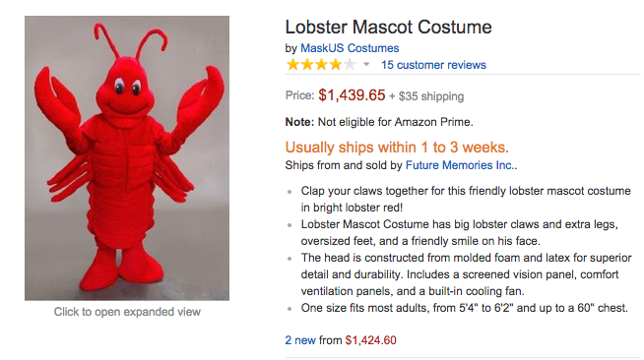This screenshot has width=644, height=360.
Task: Click the $1,424.60 lowest new price
Action: pyautogui.click(x=371, y=340)
